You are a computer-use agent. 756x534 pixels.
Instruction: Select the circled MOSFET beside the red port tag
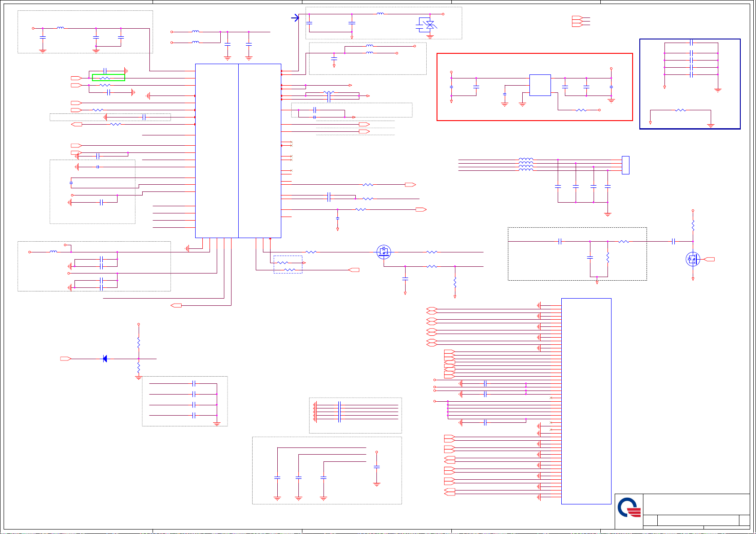click(693, 259)
